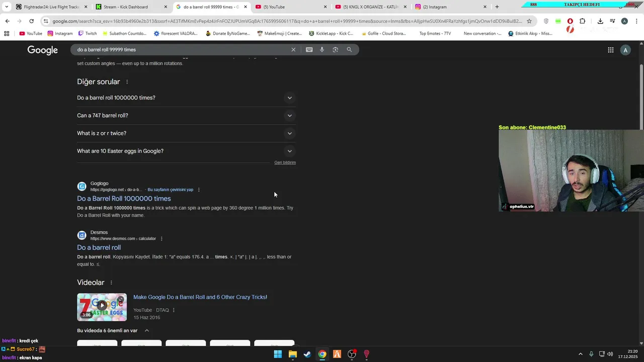
Task: Open 'Do a Barrel Roll 1000000 times' result
Action: [124, 199]
